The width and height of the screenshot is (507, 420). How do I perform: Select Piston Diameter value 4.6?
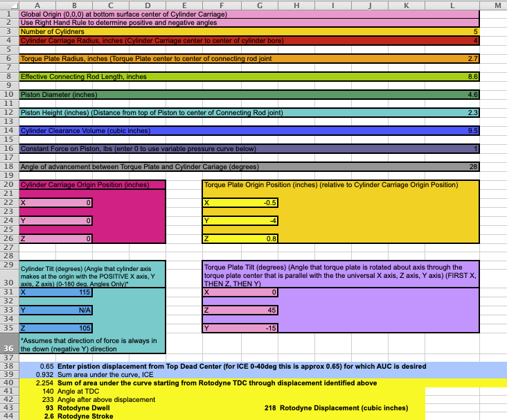pyautogui.click(x=473, y=95)
